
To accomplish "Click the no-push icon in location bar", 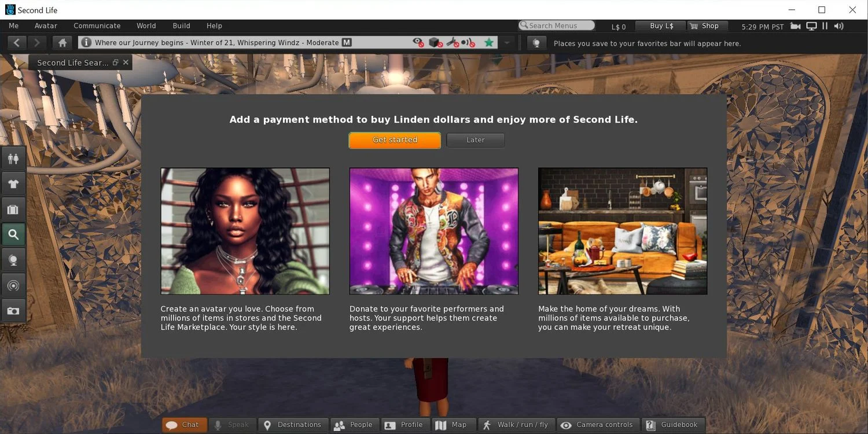I will (x=469, y=43).
